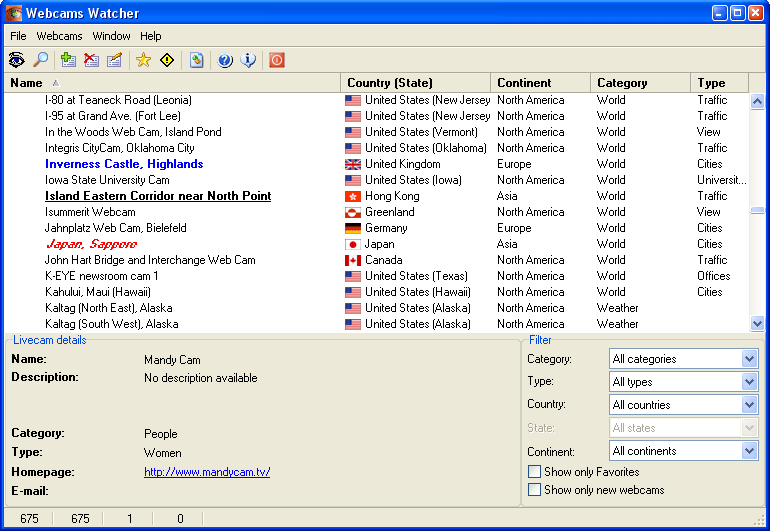The height and width of the screenshot is (531, 770).
Task: Open the Help menu
Action: (x=150, y=36)
